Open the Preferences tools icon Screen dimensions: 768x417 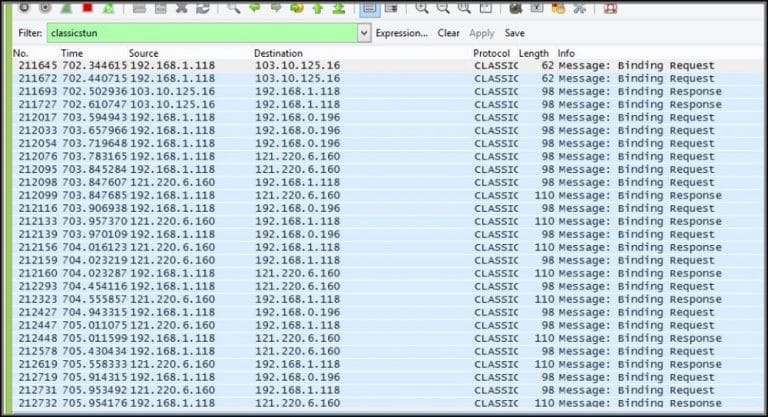click(x=578, y=7)
